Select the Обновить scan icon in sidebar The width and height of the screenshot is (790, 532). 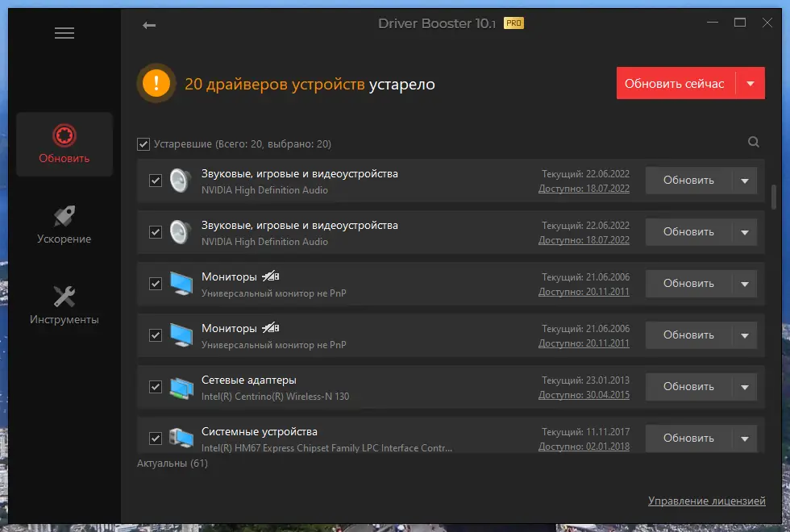[x=64, y=143]
